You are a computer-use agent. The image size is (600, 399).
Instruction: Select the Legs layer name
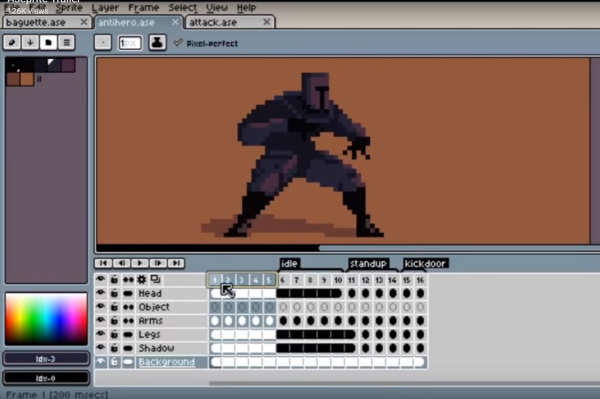(149, 335)
